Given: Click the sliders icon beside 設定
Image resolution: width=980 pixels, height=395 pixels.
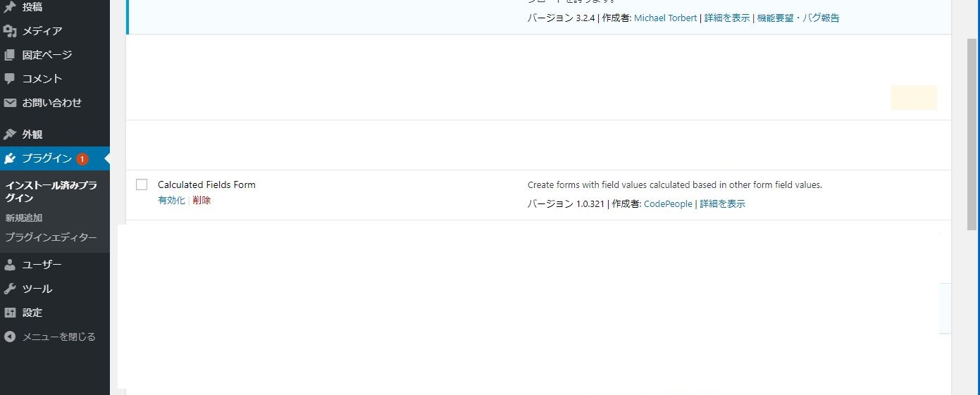Looking at the screenshot, I should [x=10, y=313].
